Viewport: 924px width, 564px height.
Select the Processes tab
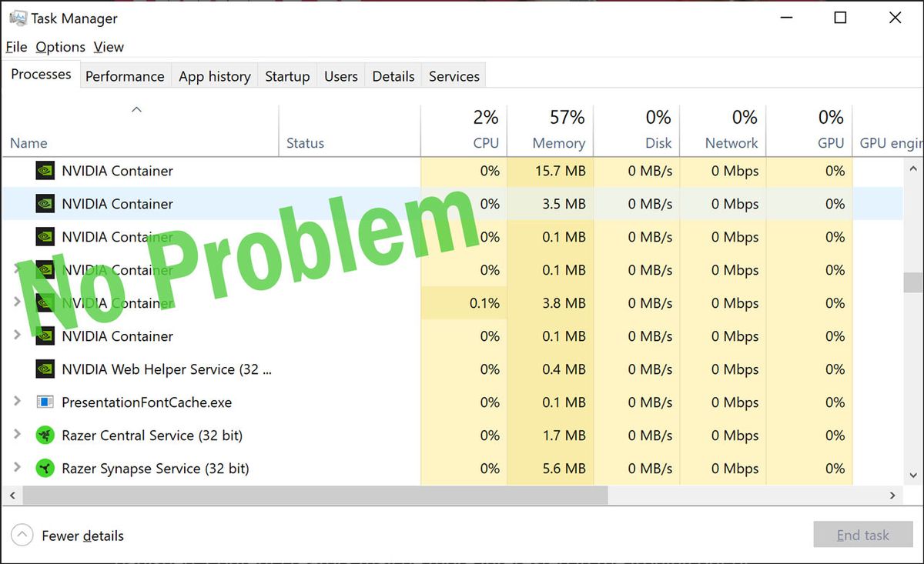click(41, 74)
